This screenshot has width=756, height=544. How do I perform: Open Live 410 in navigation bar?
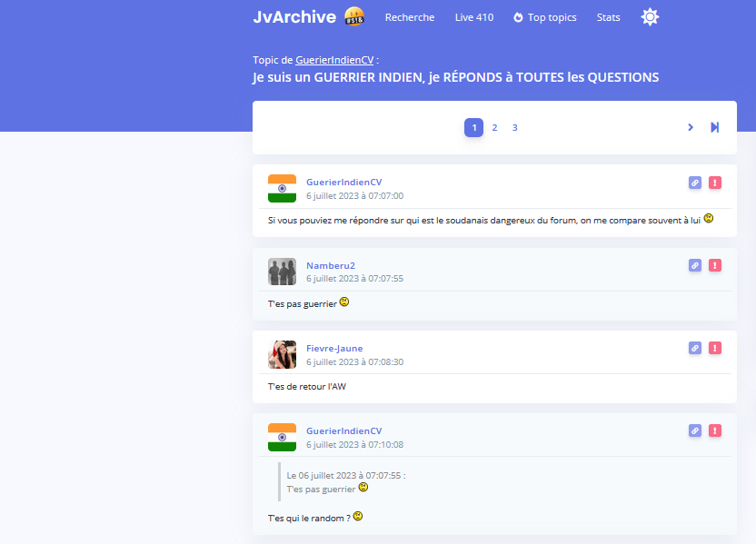pyautogui.click(x=474, y=17)
